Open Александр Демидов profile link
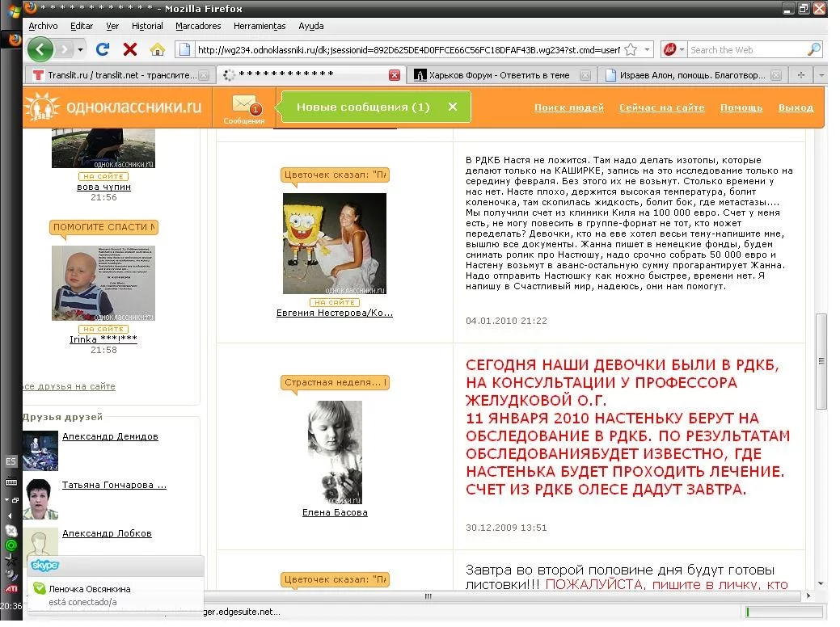840x627 pixels. coord(111,437)
